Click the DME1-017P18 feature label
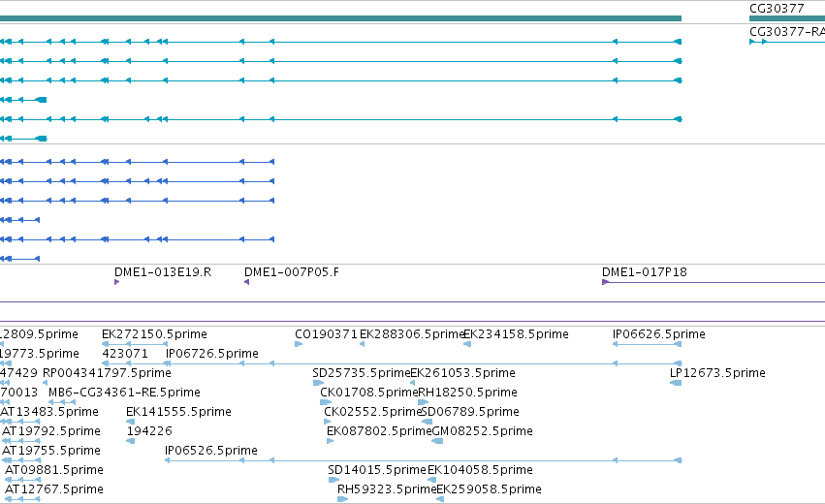The height and width of the screenshot is (504, 825). pyautogui.click(x=645, y=272)
